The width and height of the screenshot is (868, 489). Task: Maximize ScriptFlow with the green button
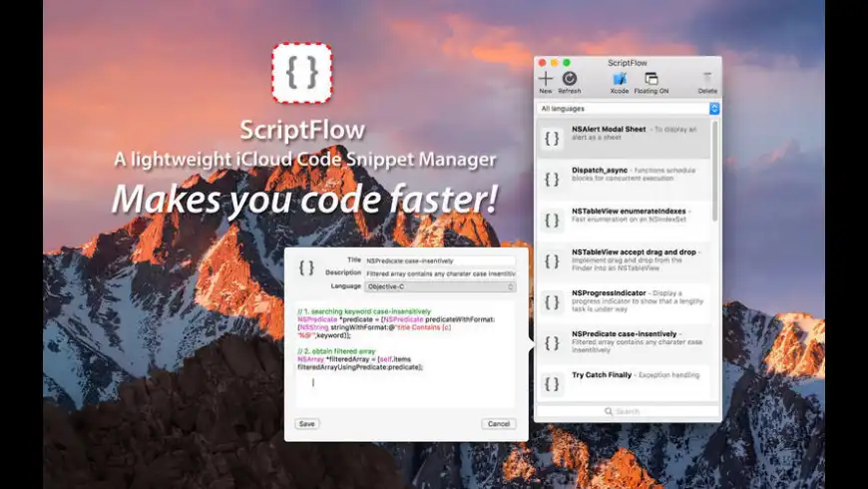click(567, 63)
